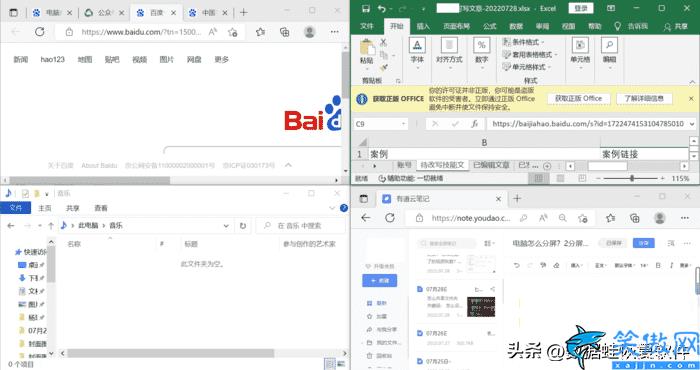Select Format Painter brush in Excel clipboard group
Viewport: 700px width, 370px height.
tap(383, 68)
